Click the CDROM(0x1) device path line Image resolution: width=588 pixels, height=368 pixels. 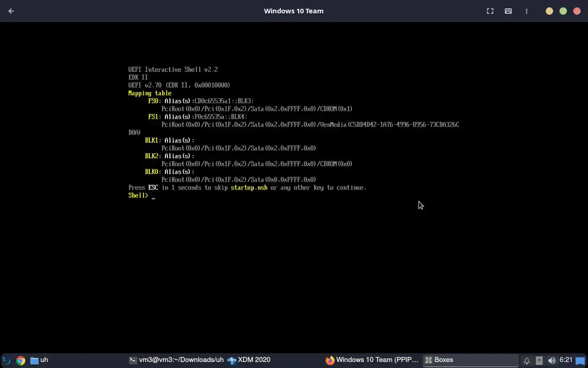coord(257,109)
